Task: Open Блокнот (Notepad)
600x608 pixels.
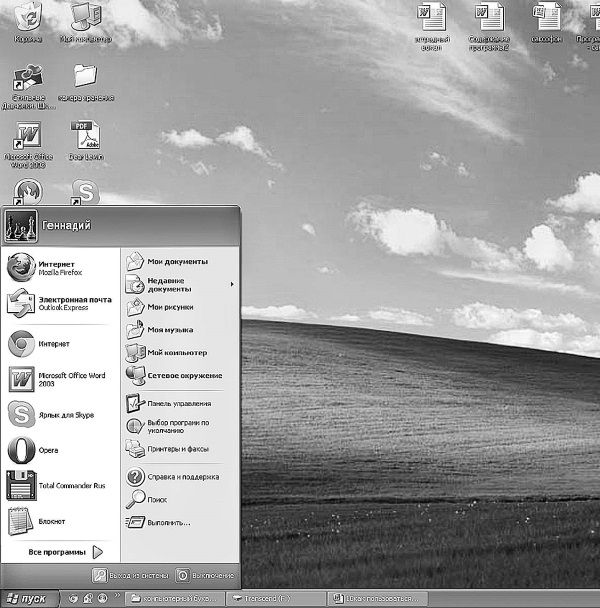Action: tap(50, 521)
